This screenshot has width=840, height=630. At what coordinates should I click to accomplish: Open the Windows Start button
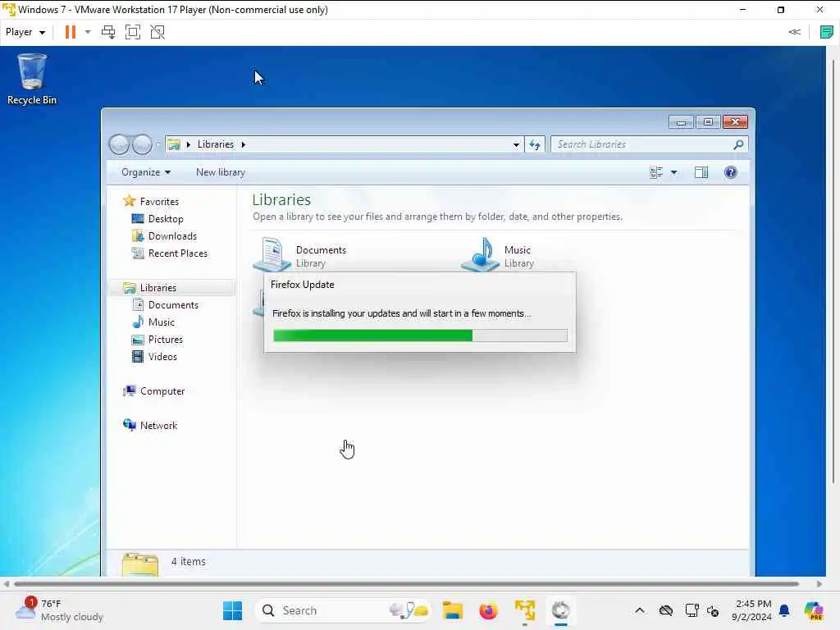tap(232, 610)
